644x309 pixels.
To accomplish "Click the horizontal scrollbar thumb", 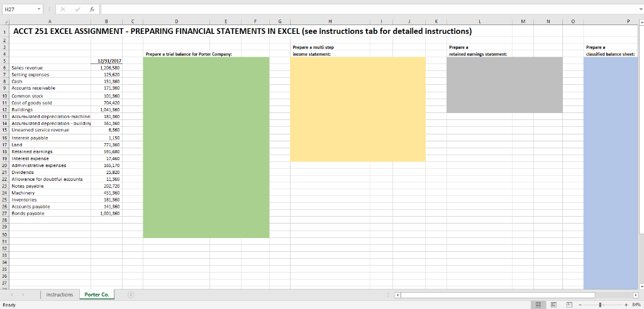I will click(498, 295).
